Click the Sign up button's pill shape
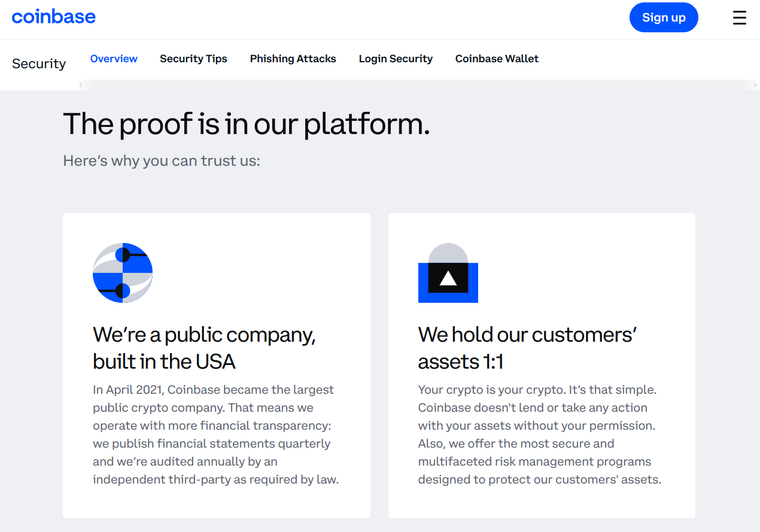760x532 pixels. pos(664,17)
